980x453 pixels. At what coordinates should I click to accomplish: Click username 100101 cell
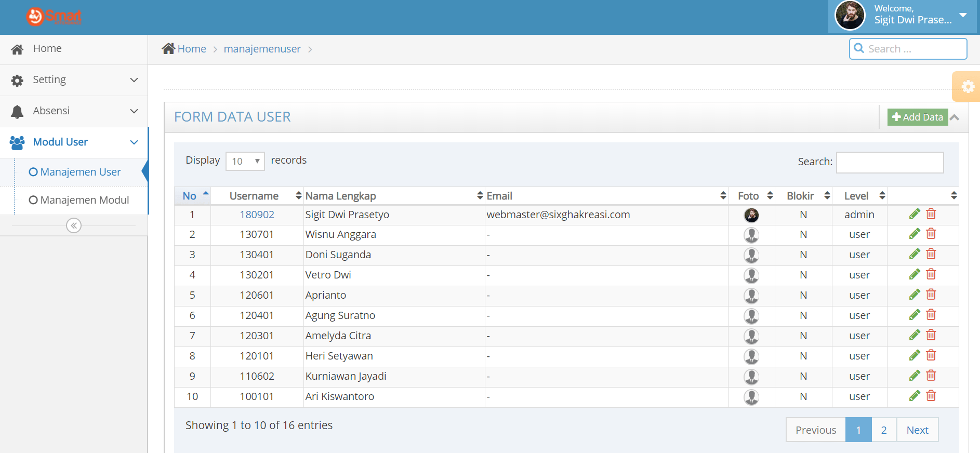[257, 397]
